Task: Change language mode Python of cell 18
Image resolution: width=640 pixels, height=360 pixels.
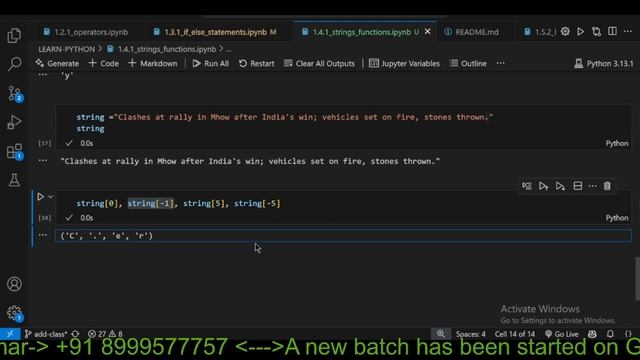Action: click(x=617, y=218)
